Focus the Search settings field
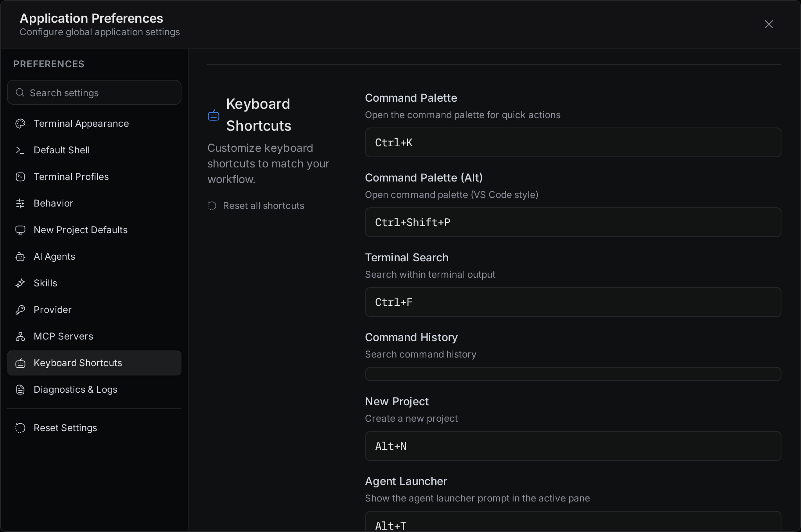This screenshot has height=532, width=801. pyautogui.click(x=94, y=92)
